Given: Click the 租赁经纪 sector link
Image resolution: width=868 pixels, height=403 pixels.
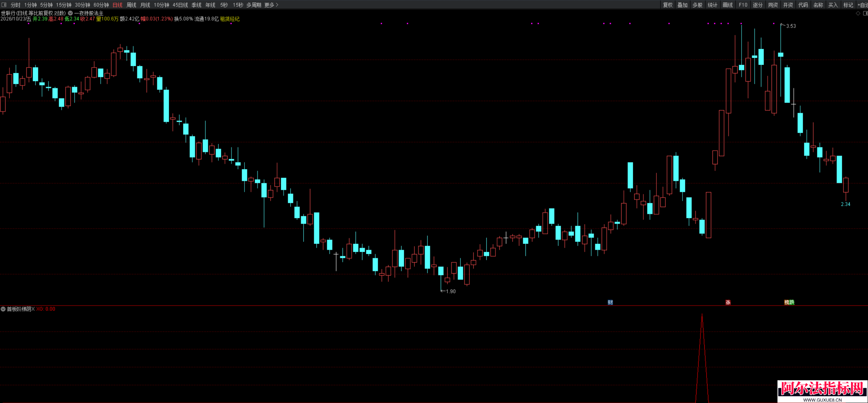Looking at the screenshot, I should point(230,19).
